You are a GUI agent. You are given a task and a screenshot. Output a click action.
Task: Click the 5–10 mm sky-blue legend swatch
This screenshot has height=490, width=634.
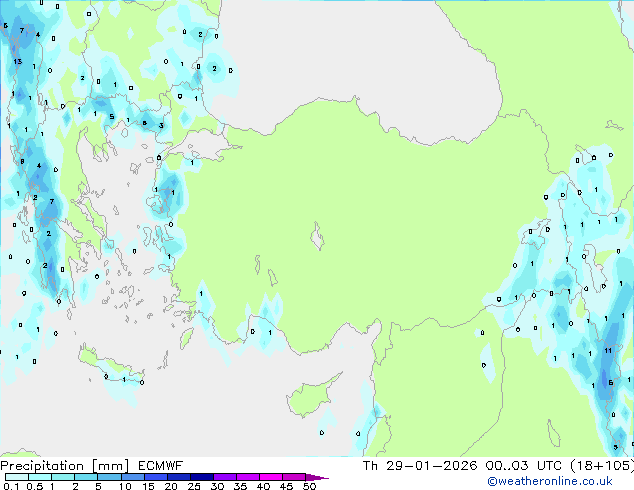coord(110,477)
